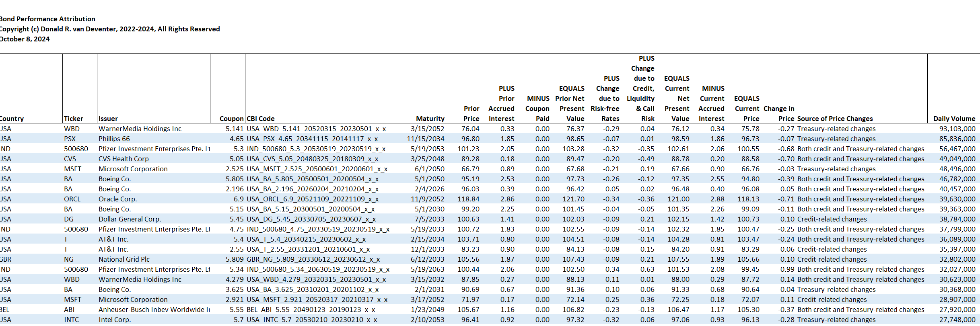Select daily volume 93,103,000
The width and height of the screenshot is (980, 326).
pos(957,129)
